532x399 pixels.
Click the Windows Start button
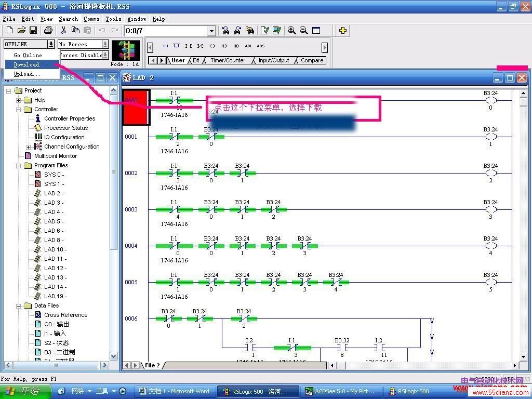point(25,391)
